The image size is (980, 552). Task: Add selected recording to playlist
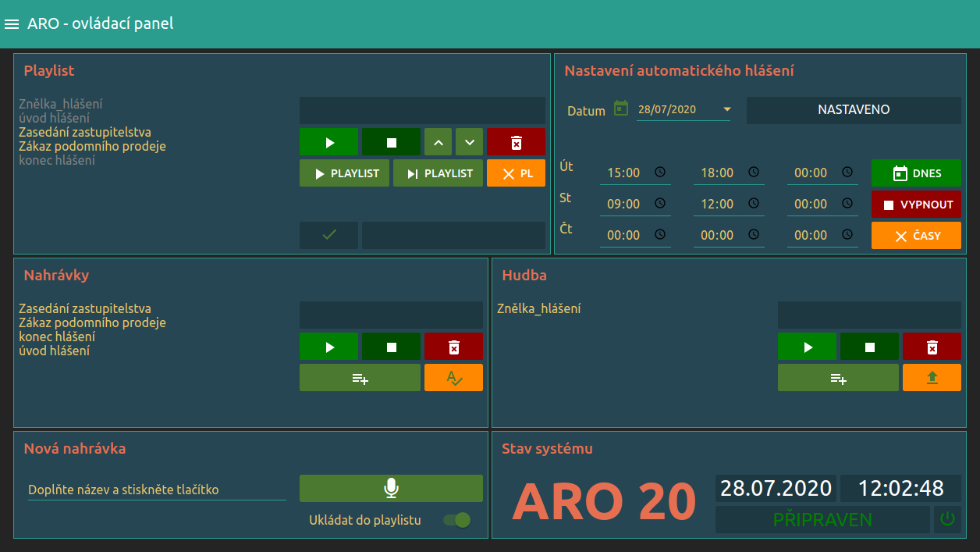click(360, 378)
